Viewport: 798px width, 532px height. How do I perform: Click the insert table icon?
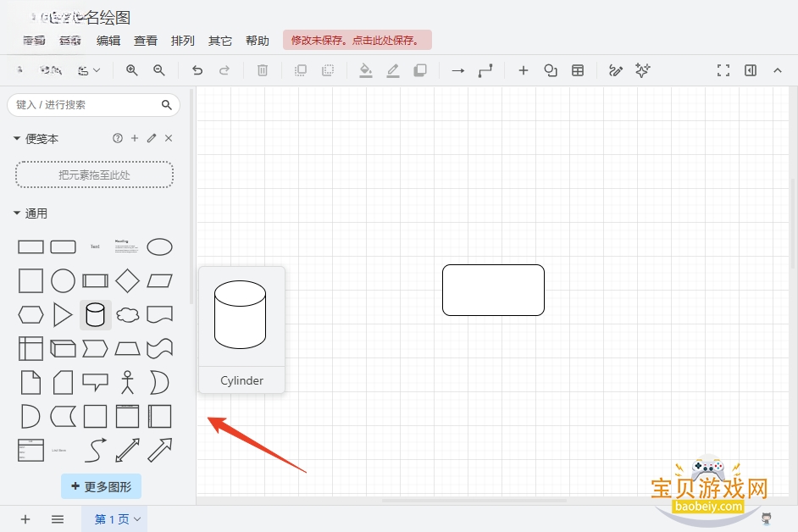click(578, 70)
